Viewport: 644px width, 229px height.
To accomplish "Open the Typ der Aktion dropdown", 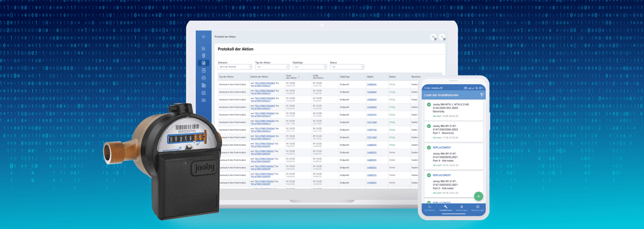I will (272, 67).
